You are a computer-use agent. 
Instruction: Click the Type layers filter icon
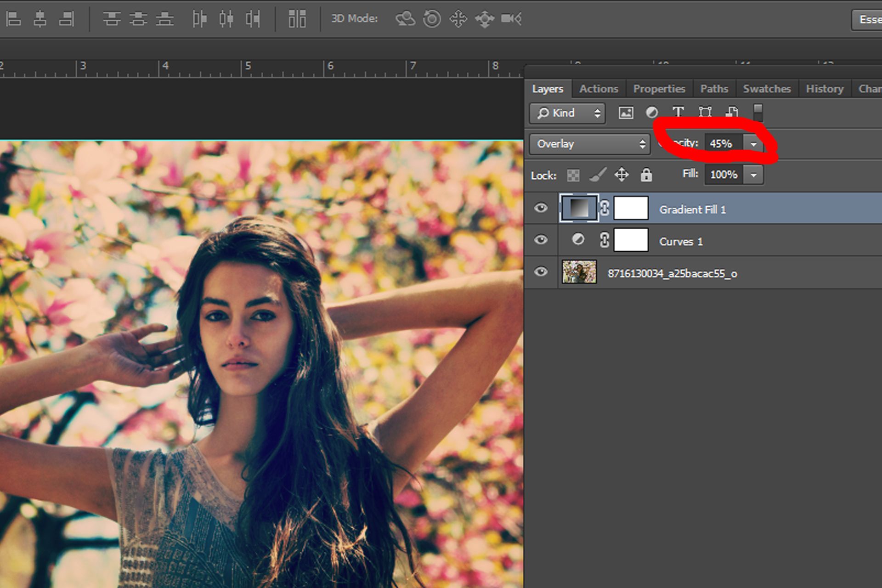pos(678,112)
